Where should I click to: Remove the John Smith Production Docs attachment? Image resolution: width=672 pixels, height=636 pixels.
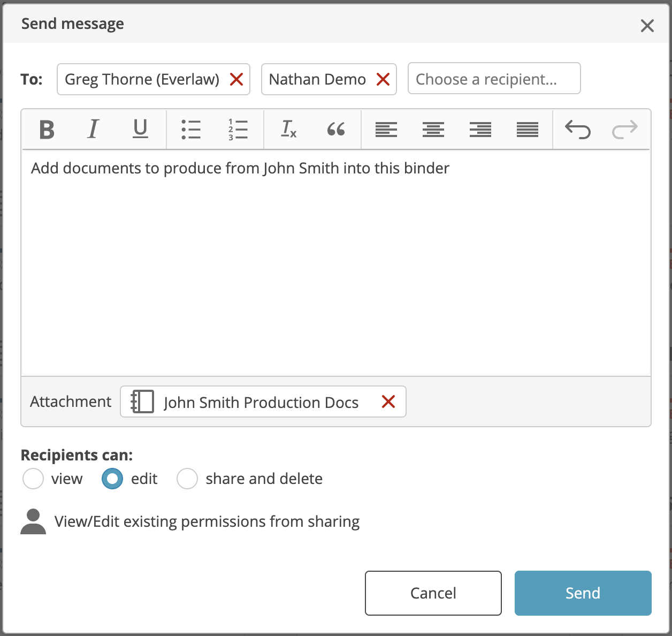pos(388,402)
